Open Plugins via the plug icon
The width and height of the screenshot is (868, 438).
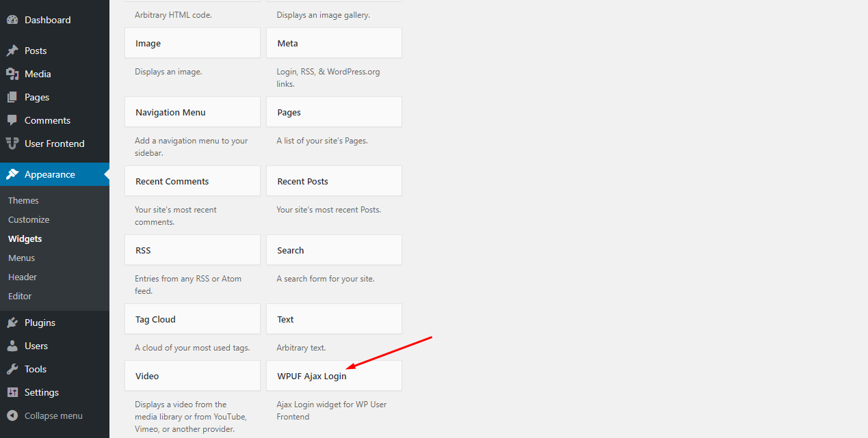[13, 322]
